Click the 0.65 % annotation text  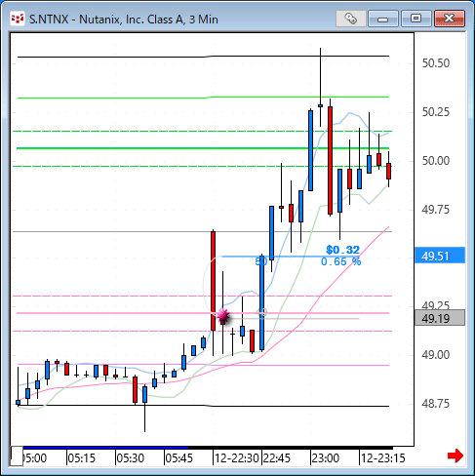click(x=341, y=261)
